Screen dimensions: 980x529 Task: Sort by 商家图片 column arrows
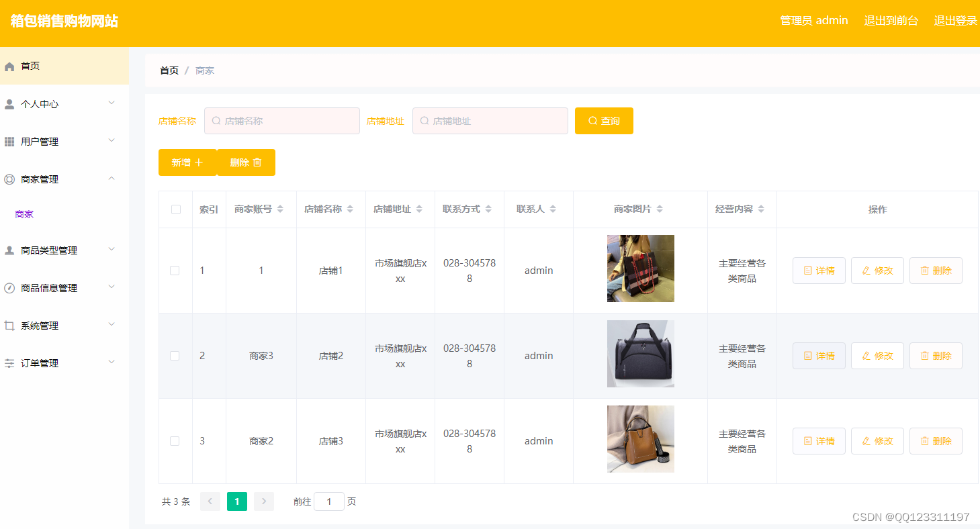pos(660,209)
